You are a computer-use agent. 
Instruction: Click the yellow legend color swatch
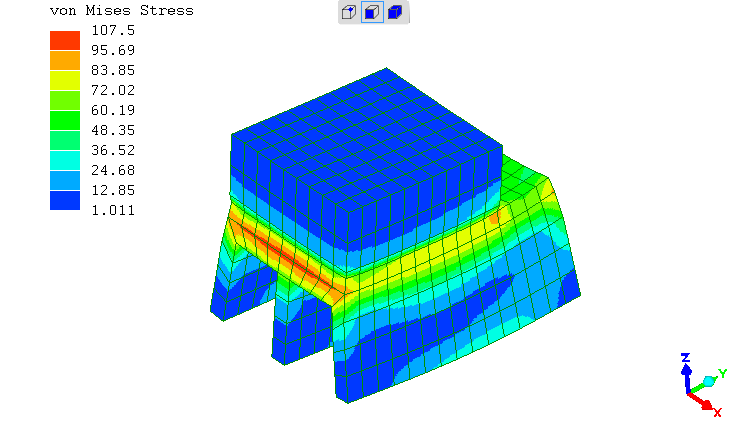65,80
